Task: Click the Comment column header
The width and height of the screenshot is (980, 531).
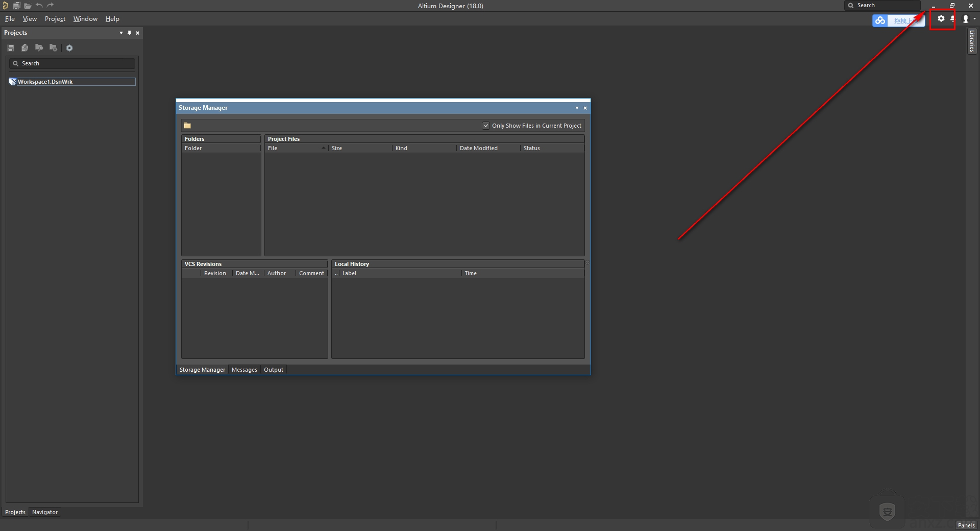Action: (311, 273)
